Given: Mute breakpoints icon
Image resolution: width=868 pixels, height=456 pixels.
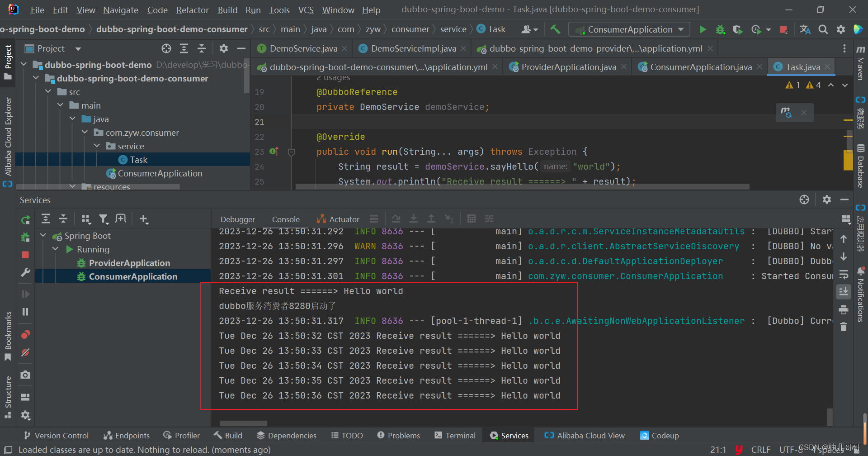Looking at the screenshot, I should (25, 352).
